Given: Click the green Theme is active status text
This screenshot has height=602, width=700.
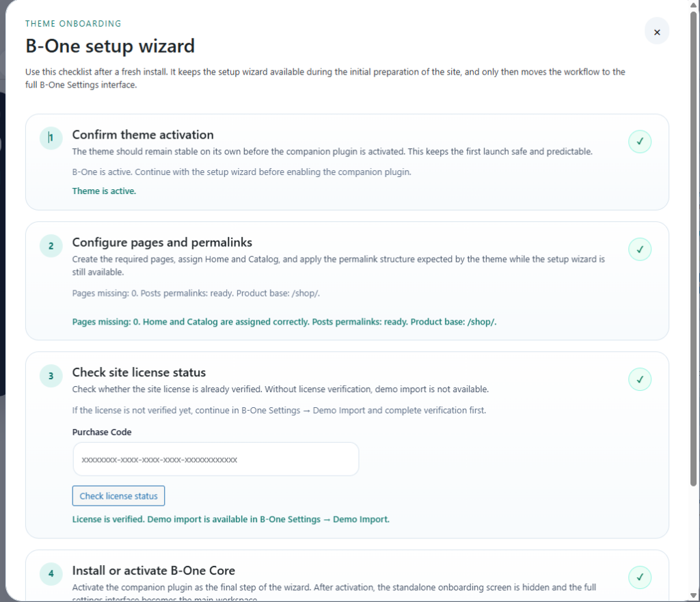Looking at the screenshot, I should [x=104, y=191].
